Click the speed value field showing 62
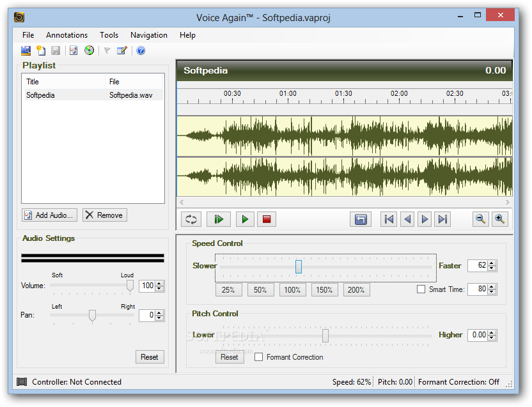 pyautogui.click(x=478, y=266)
